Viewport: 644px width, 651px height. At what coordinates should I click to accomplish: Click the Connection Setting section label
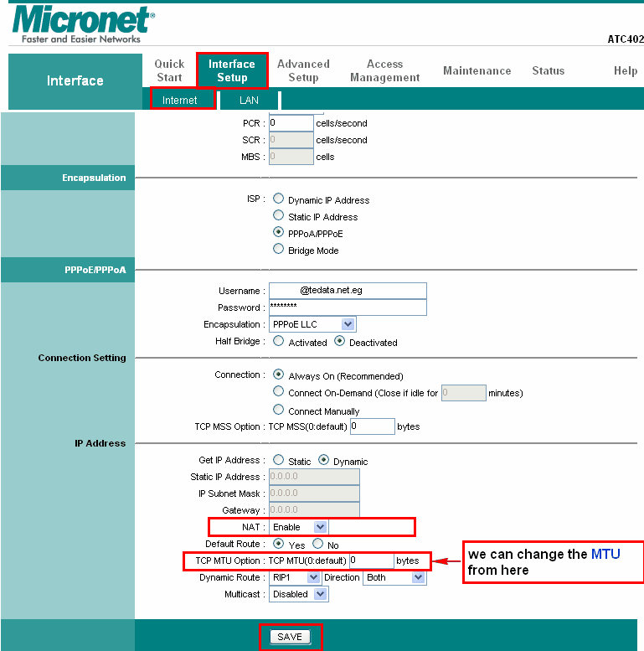[82, 358]
